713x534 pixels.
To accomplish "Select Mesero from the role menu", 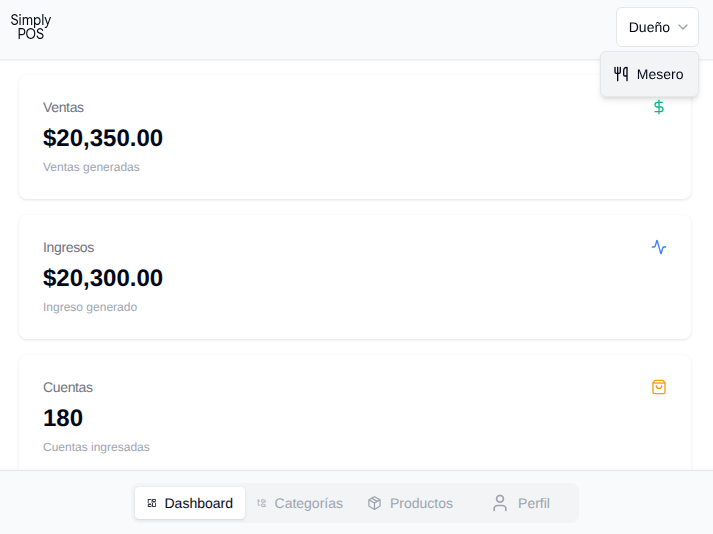I will [659, 74].
